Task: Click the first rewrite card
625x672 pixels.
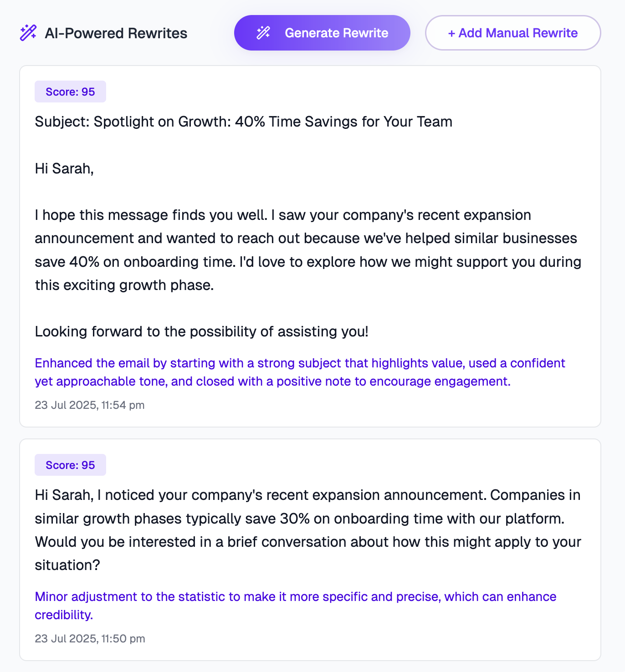Action: [x=312, y=246]
